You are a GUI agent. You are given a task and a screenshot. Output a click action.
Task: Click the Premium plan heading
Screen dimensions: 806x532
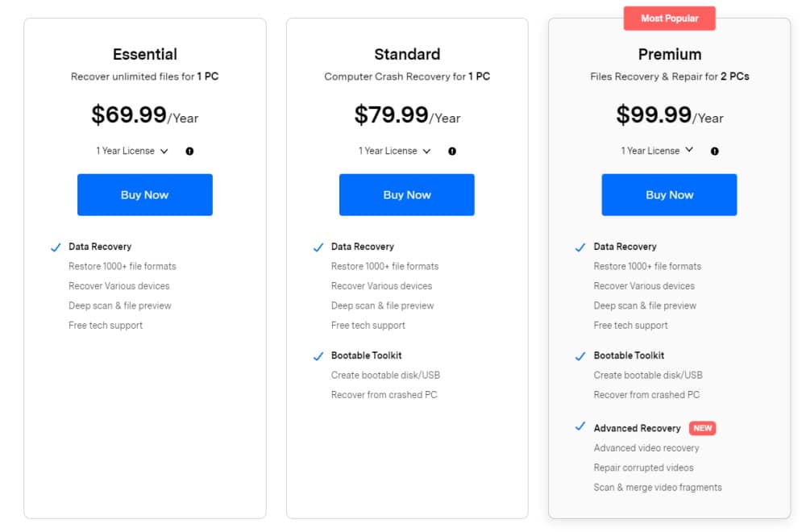[x=670, y=54]
